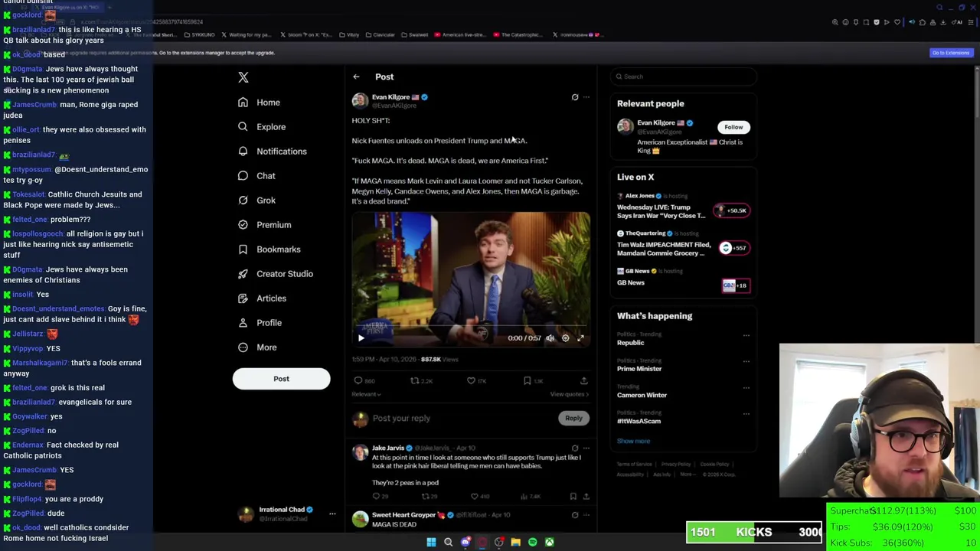Viewport: 980px width, 551px height.
Task: Click the grey Reply button
Action: 573,419
